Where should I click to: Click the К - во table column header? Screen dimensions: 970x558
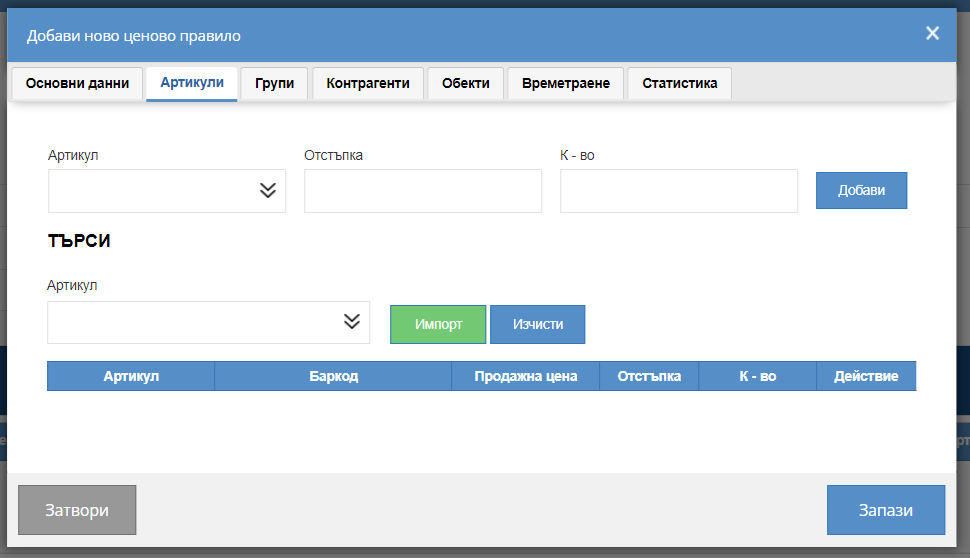[x=758, y=376]
